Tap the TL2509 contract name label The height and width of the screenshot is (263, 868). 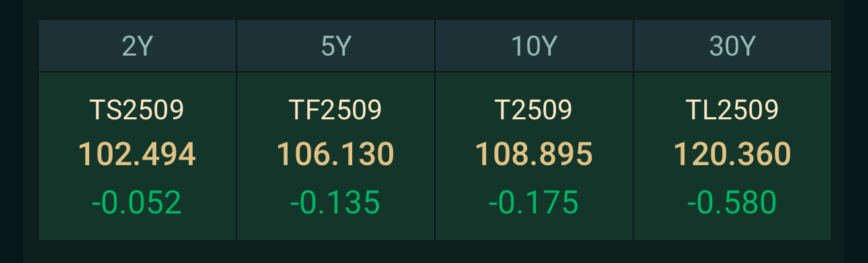pos(733,110)
